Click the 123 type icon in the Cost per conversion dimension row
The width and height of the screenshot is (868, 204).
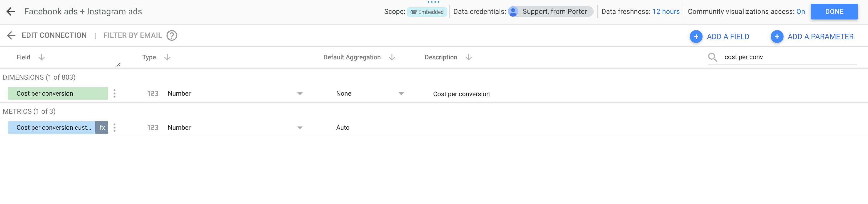point(153,93)
